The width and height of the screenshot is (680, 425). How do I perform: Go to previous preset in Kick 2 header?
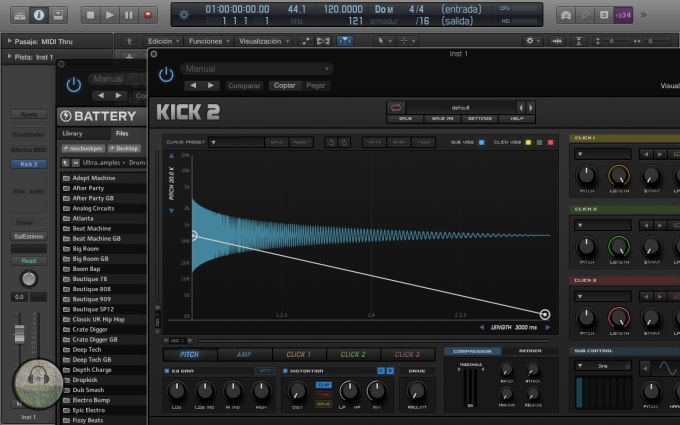(193, 85)
